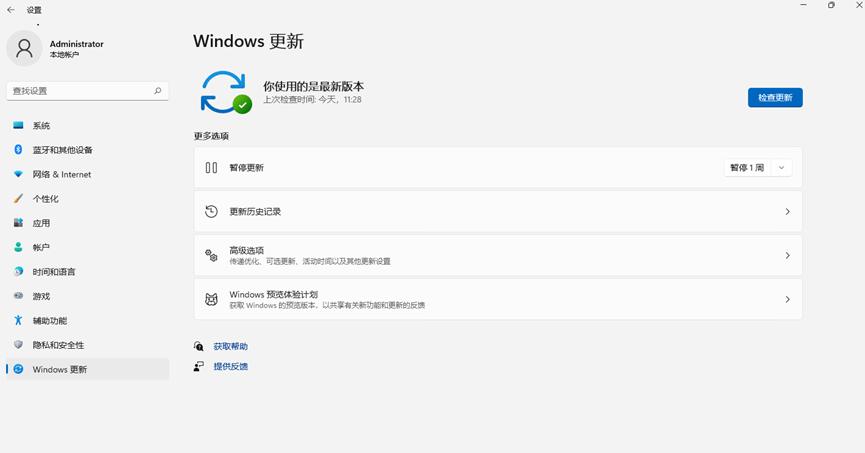Image resolution: width=865 pixels, height=453 pixels.
Task: Click the 更多选项 section label
Action: point(211,136)
